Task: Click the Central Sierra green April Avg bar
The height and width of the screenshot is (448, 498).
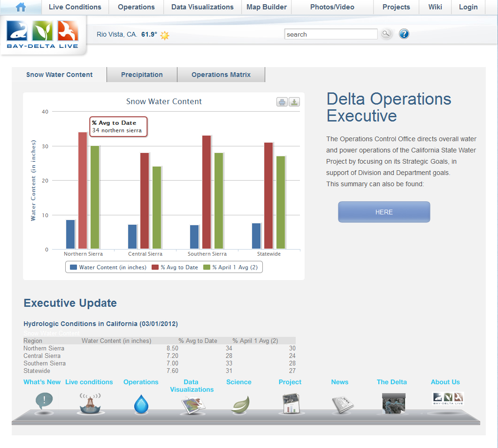Action: point(157,208)
